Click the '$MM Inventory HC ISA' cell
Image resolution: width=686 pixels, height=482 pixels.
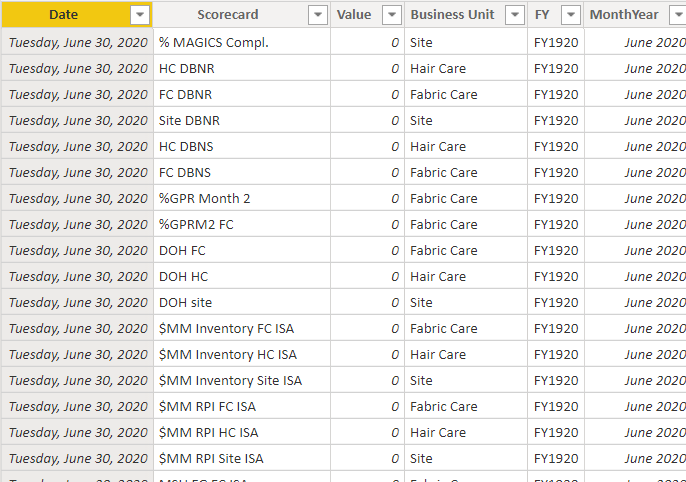coord(242,355)
